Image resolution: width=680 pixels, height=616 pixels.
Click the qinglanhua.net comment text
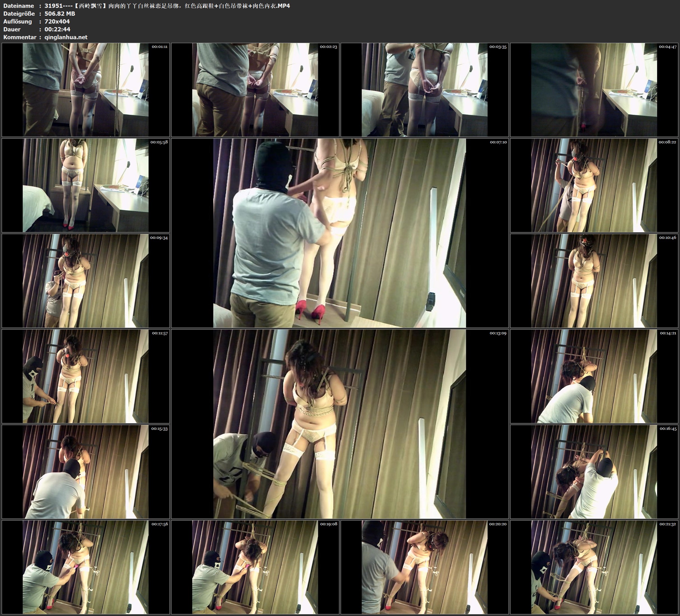(66, 37)
